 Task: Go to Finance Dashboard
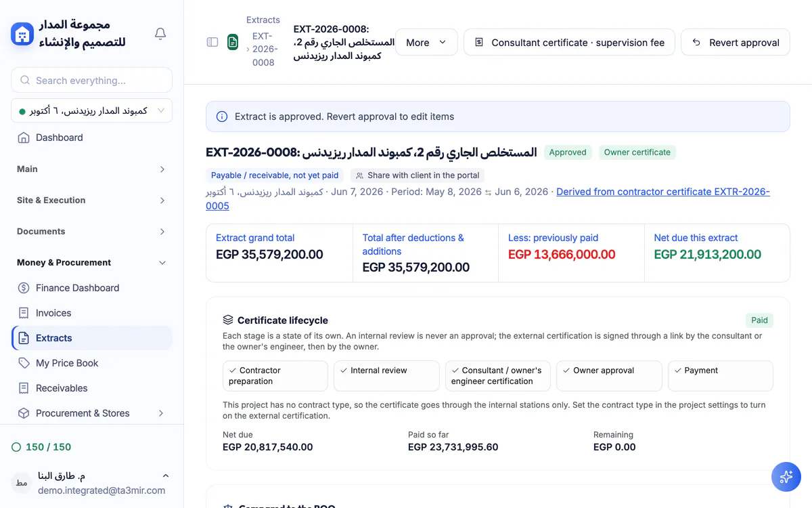click(91, 288)
